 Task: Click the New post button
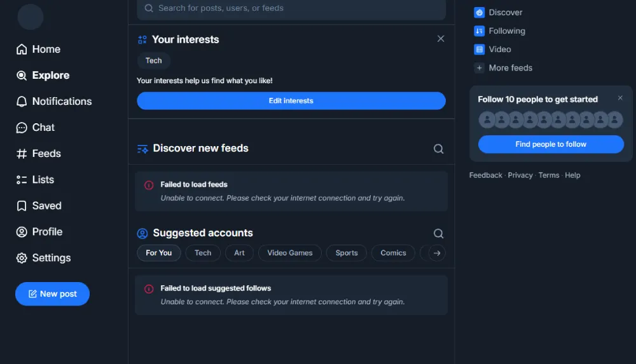52,293
